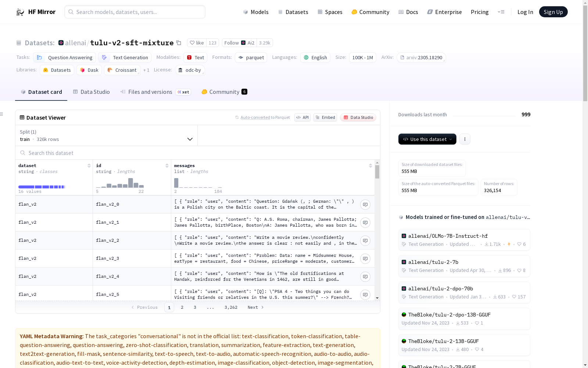The height and width of the screenshot is (368, 588).
Task: Open the allenai/tulu-2-dpo-70b model card
Action: (x=464, y=293)
